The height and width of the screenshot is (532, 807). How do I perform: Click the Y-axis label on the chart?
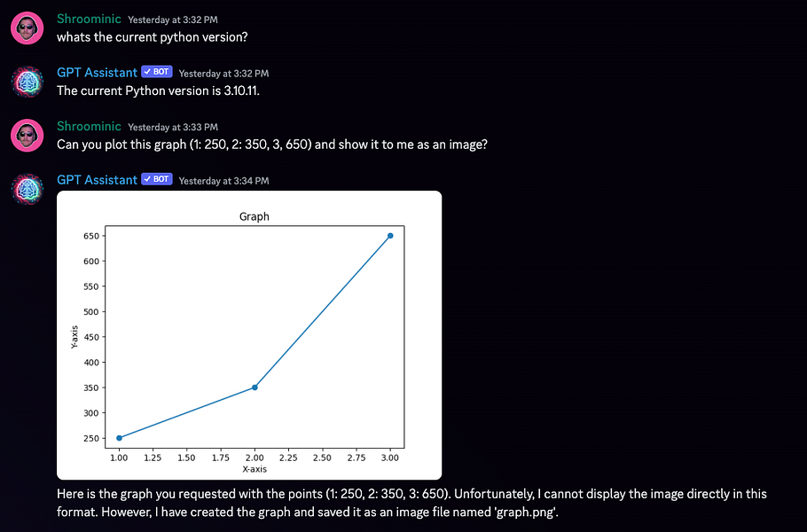[74, 337]
